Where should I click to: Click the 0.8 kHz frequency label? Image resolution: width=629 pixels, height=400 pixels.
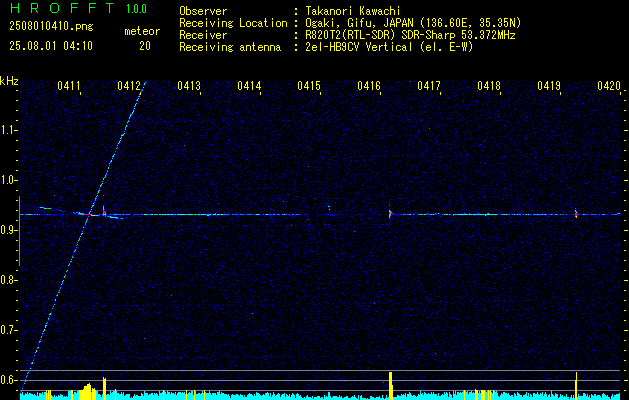[9, 280]
